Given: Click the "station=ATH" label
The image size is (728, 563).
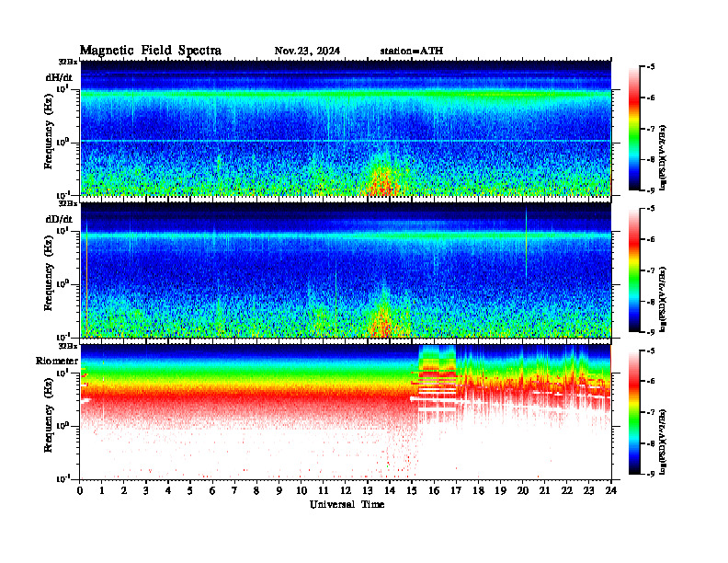Looking at the screenshot, I should point(412,52).
